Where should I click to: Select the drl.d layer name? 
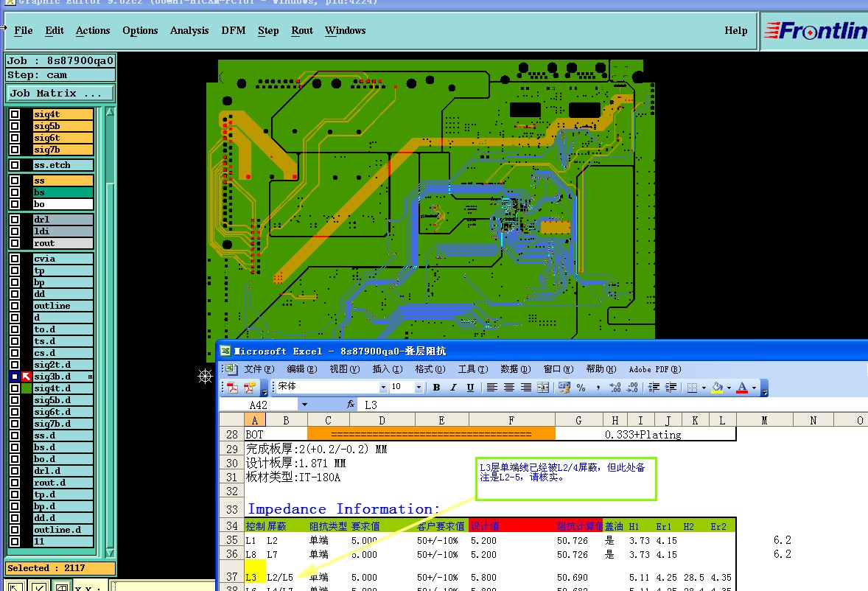(63, 471)
